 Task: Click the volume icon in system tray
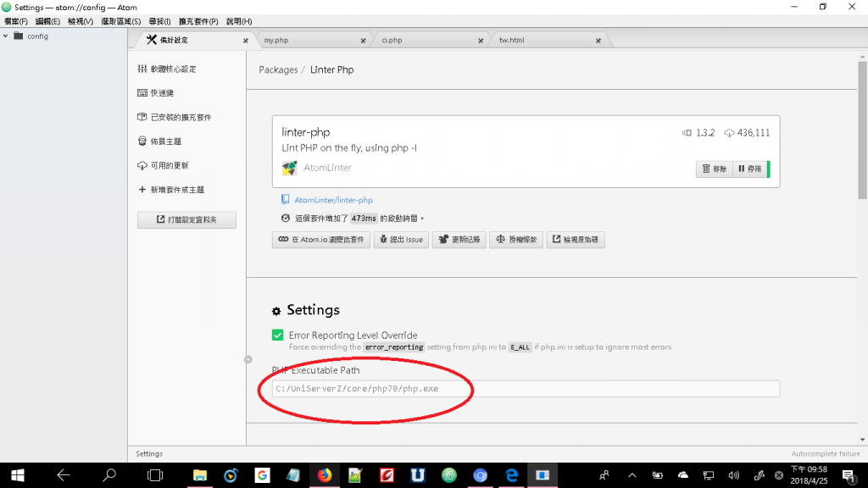pyautogui.click(x=733, y=475)
